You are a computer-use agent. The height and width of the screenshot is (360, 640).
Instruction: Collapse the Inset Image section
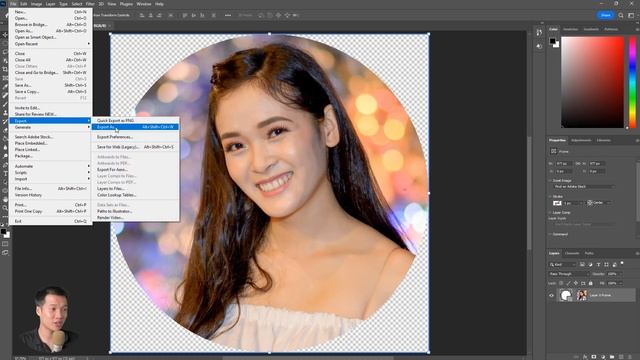click(x=550, y=180)
